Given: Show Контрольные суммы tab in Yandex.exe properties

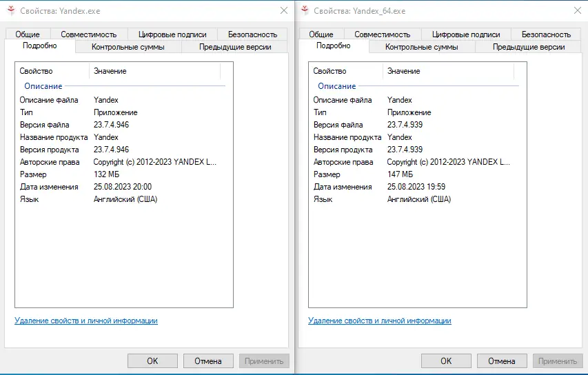Looking at the screenshot, I should [x=128, y=47].
